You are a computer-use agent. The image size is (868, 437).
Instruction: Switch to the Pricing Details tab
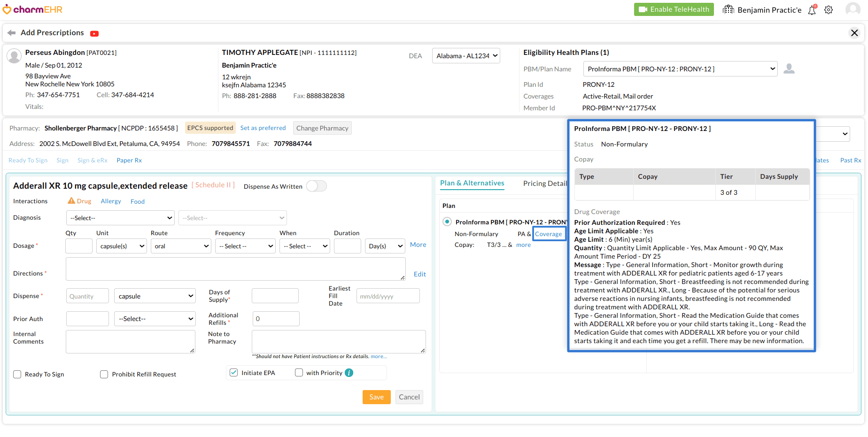pos(545,184)
